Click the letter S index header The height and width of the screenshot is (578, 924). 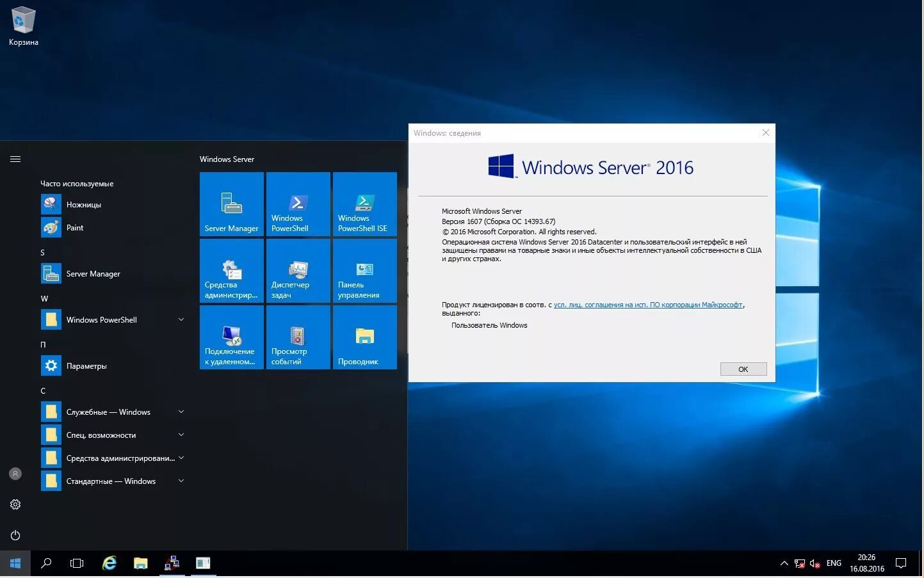click(43, 253)
